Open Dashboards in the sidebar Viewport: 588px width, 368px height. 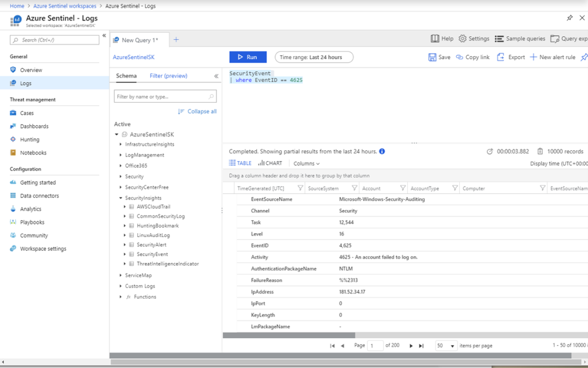pyautogui.click(x=34, y=126)
